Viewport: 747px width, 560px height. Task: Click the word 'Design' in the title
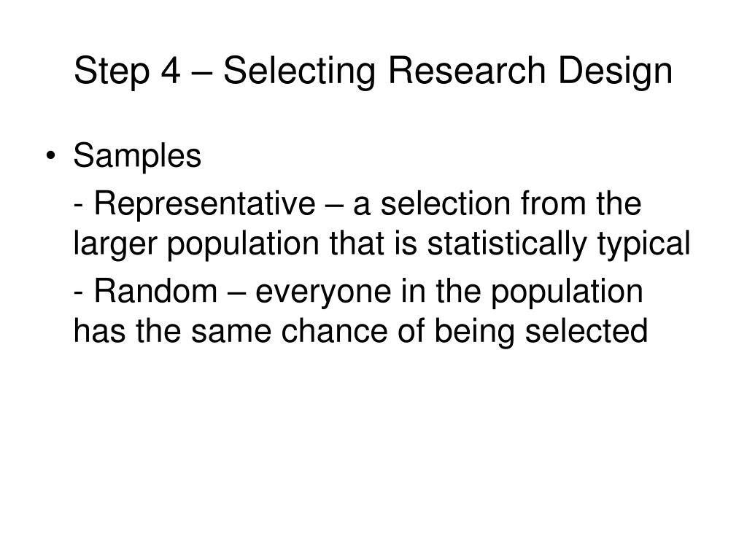pyautogui.click(x=615, y=71)
